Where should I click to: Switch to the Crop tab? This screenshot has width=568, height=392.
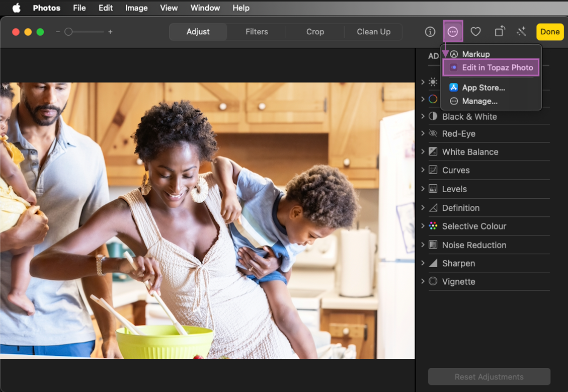click(315, 32)
